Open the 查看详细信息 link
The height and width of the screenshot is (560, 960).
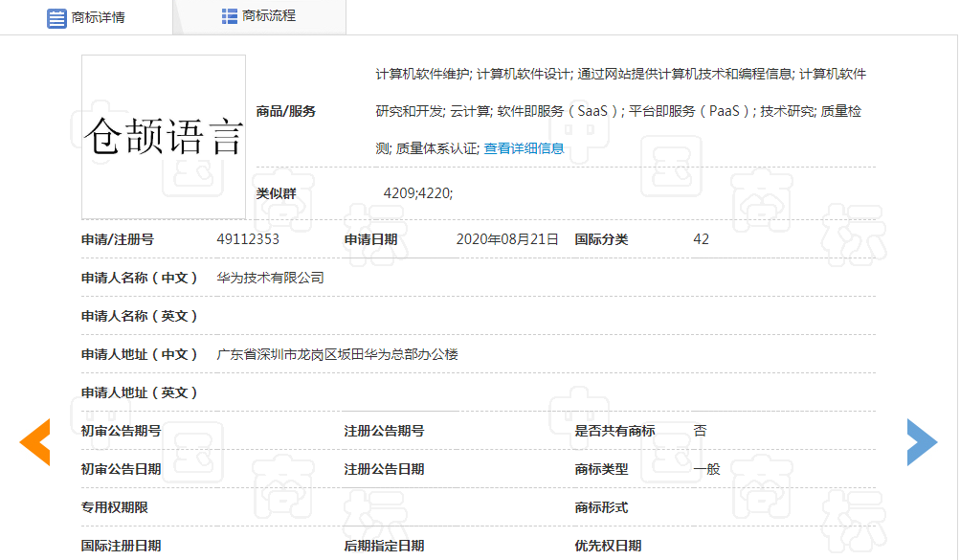524,148
